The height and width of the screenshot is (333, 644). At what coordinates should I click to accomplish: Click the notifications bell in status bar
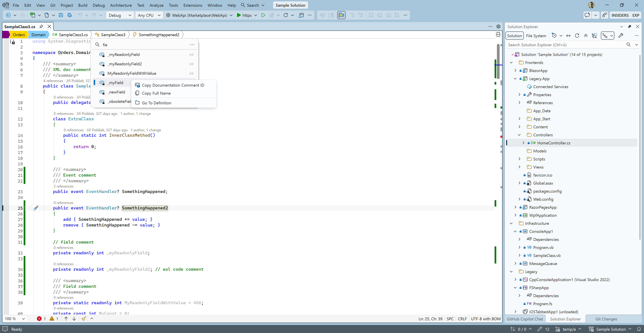[639, 329]
